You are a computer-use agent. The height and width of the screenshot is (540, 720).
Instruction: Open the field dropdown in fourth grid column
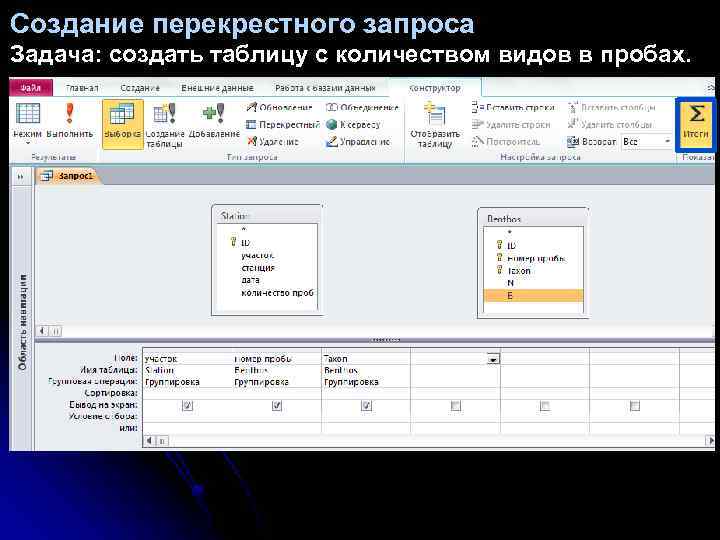493,359
